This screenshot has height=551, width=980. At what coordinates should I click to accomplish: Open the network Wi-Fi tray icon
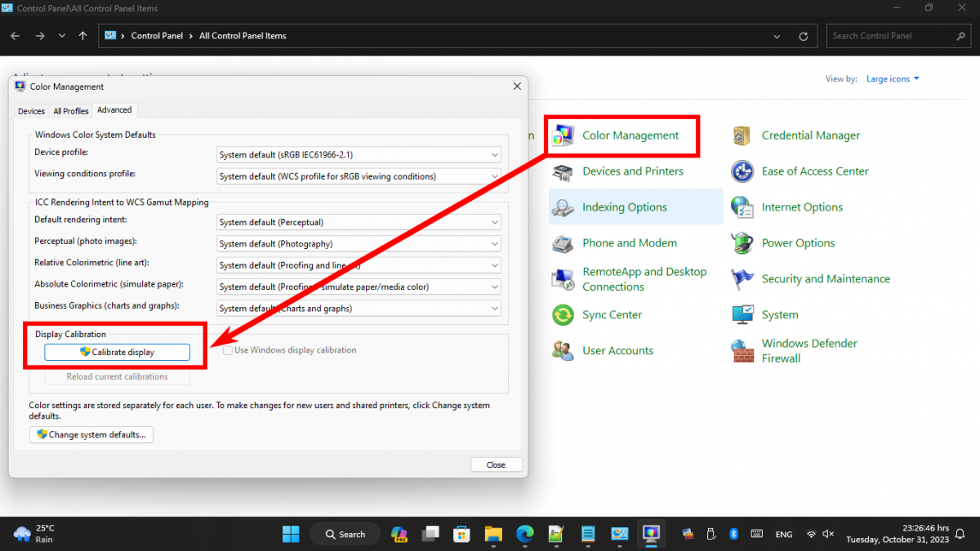[812, 534]
